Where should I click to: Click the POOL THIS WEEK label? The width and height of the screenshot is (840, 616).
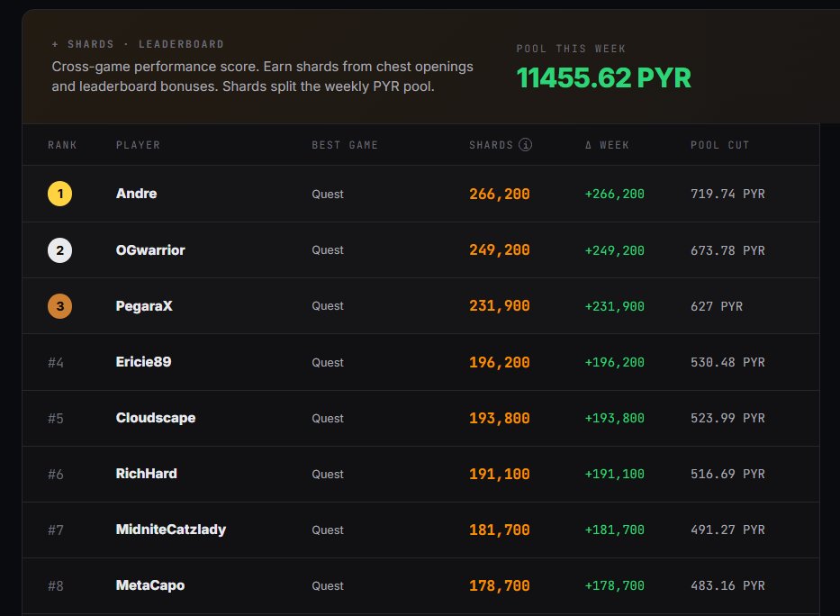[x=571, y=49]
